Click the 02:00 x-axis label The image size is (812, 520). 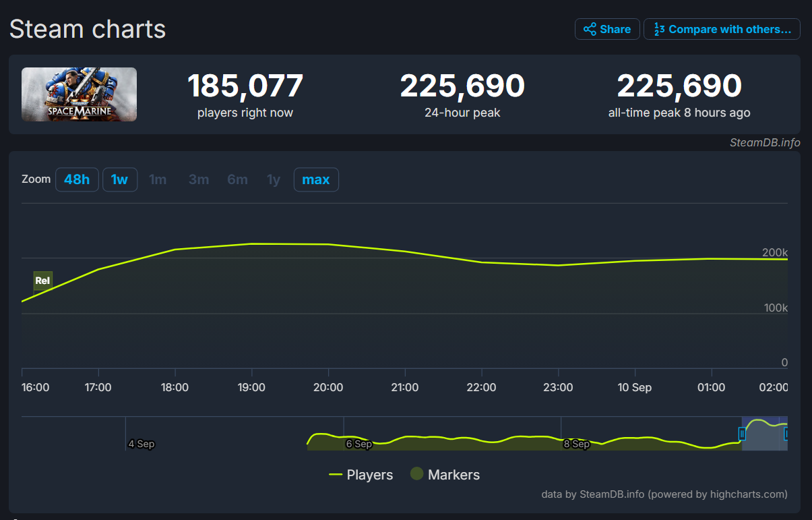coord(774,387)
